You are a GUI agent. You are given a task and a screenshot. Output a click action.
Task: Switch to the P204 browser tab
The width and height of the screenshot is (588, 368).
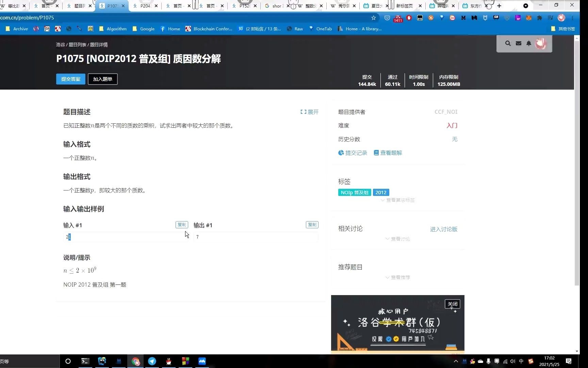145,6
